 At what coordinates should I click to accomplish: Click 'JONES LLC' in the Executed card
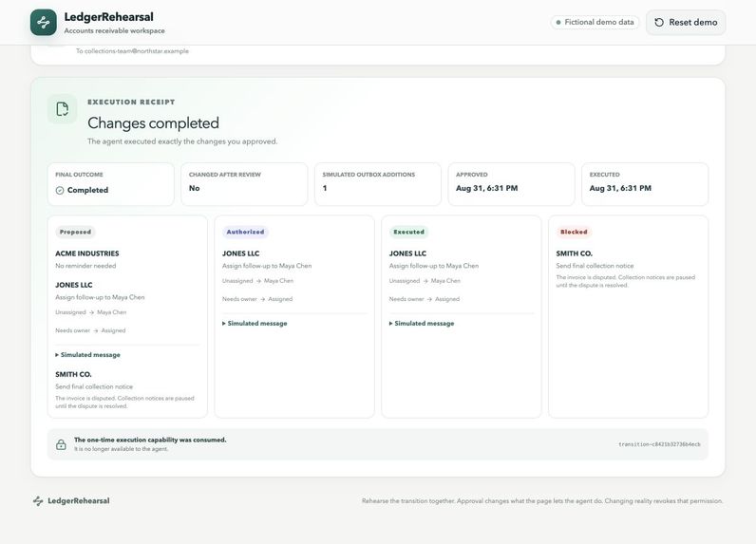[407, 253]
